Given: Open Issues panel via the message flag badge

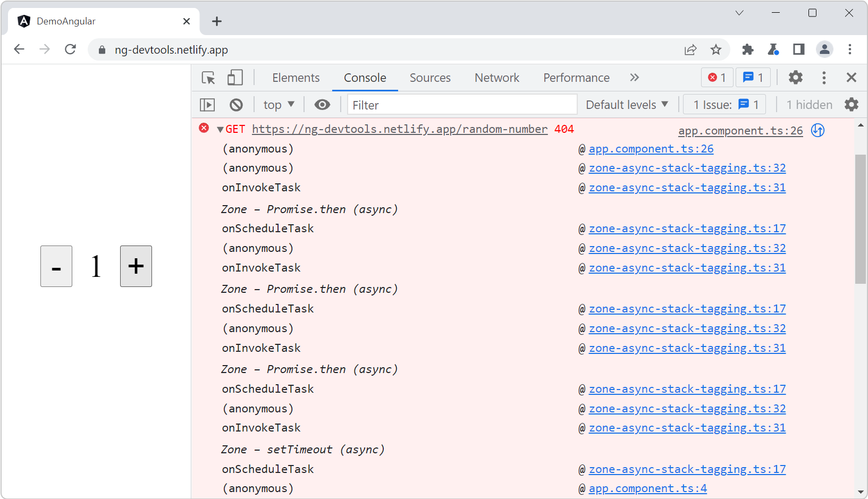Looking at the screenshot, I should [x=753, y=78].
